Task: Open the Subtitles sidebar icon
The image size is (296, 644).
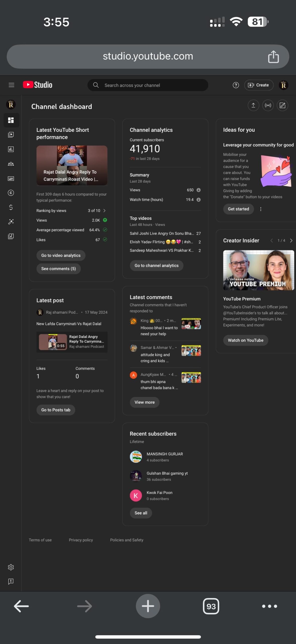Action: 11,179
